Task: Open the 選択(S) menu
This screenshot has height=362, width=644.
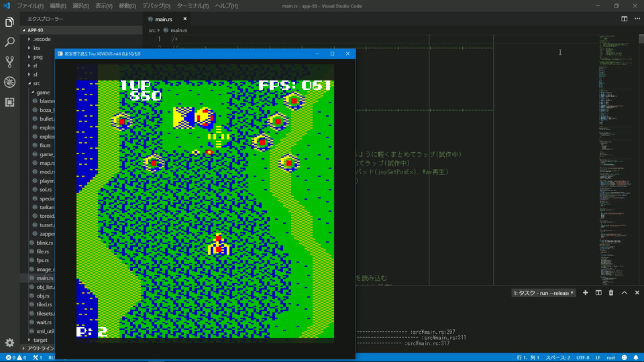Action: coord(80,6)
